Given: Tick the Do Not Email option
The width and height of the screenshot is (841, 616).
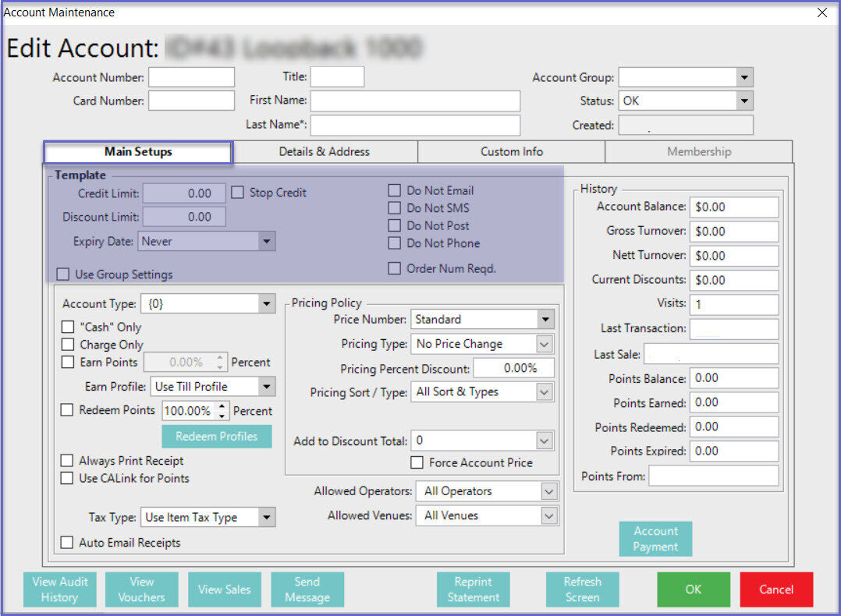Looking at the screenshot, I should coord(395,191).
